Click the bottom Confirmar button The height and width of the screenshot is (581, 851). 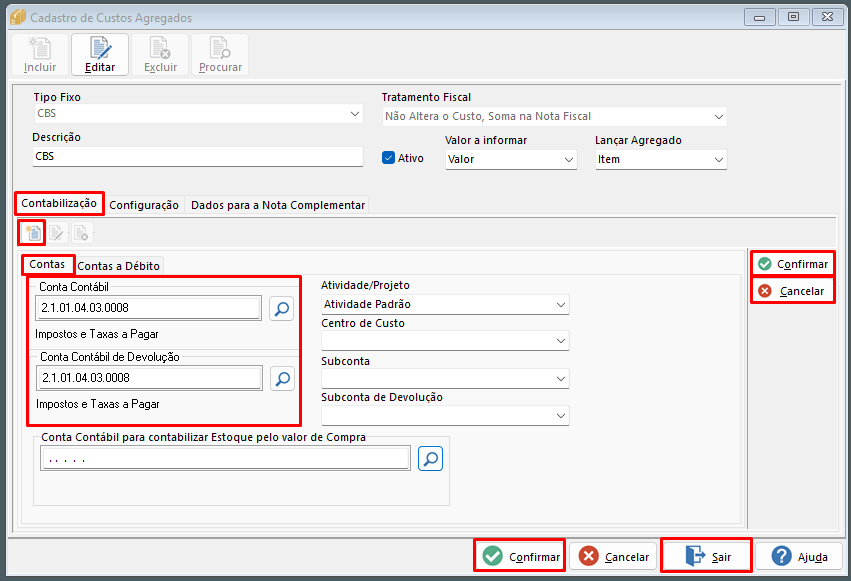[x=519, y=556]
